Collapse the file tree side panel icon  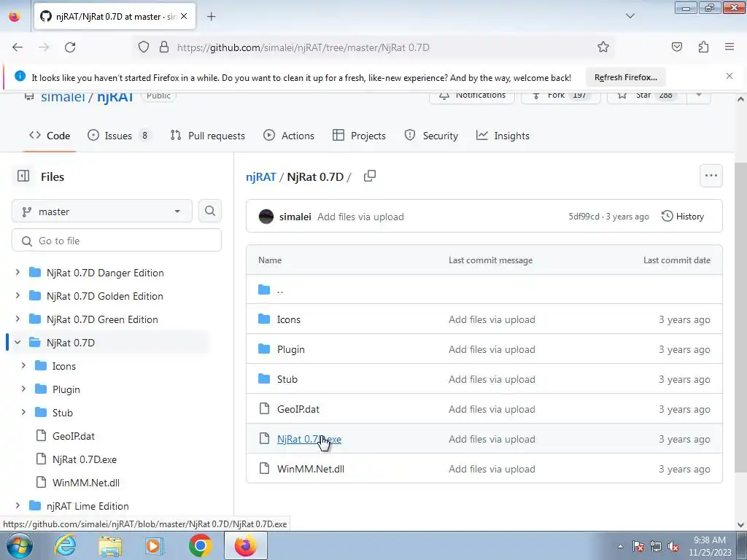click(23, 176)
